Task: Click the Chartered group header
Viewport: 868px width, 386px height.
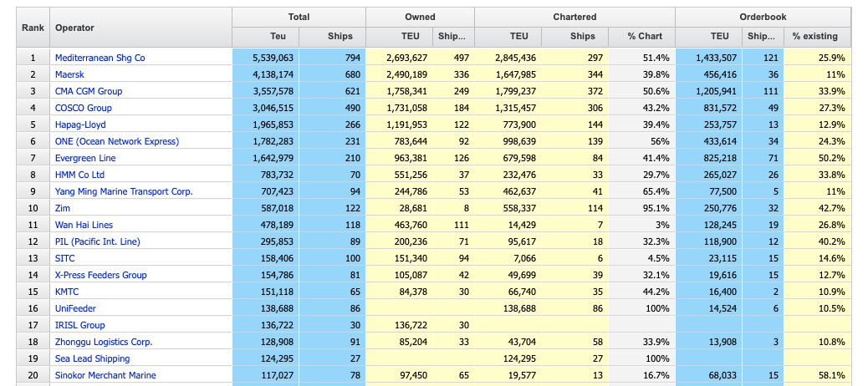Action: coord(574,18)
